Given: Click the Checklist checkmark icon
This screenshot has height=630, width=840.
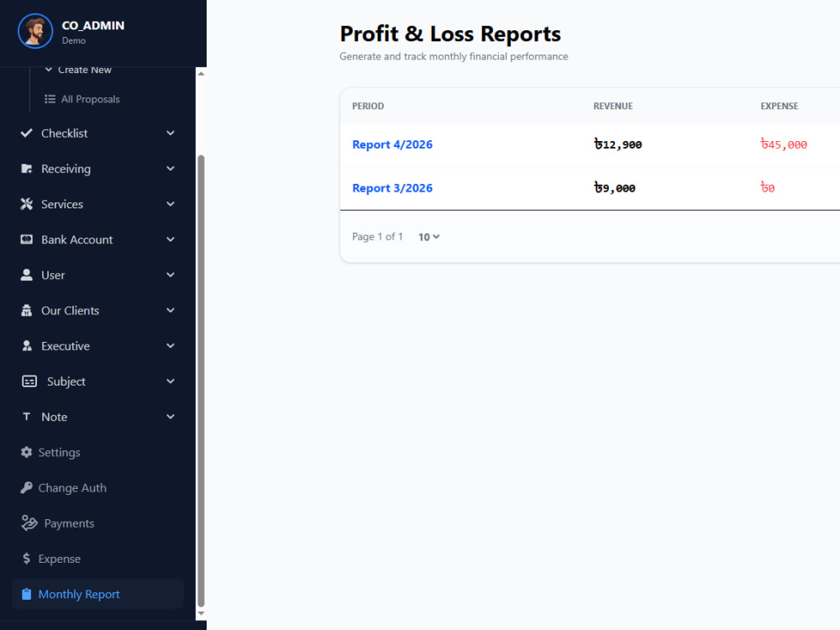Looking at the screenshot, I should 26,133.
